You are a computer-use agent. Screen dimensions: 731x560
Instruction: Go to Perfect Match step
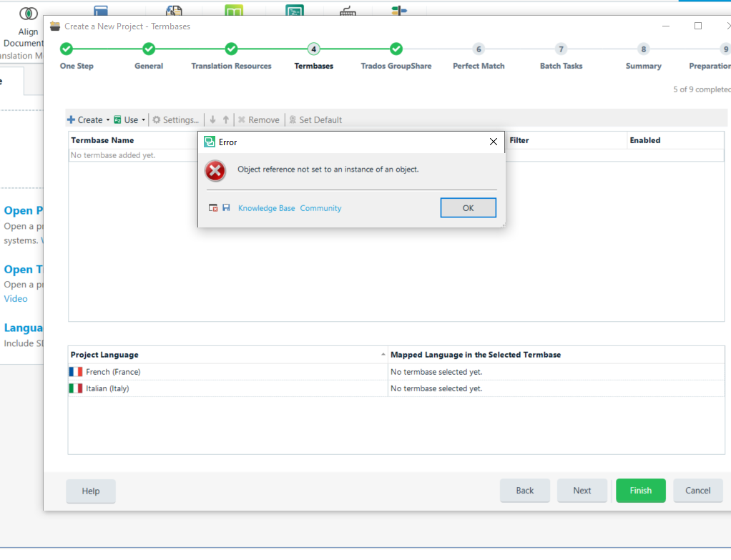point(479,49)
